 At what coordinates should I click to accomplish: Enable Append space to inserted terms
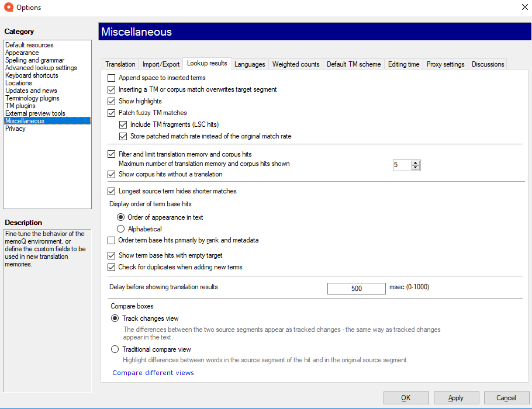(x=112, y=78)
